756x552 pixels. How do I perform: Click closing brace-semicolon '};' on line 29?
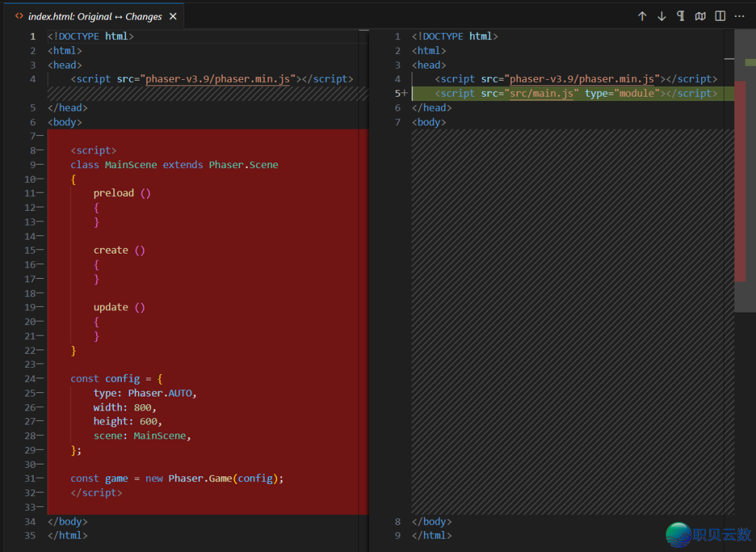tap(76, 450)
